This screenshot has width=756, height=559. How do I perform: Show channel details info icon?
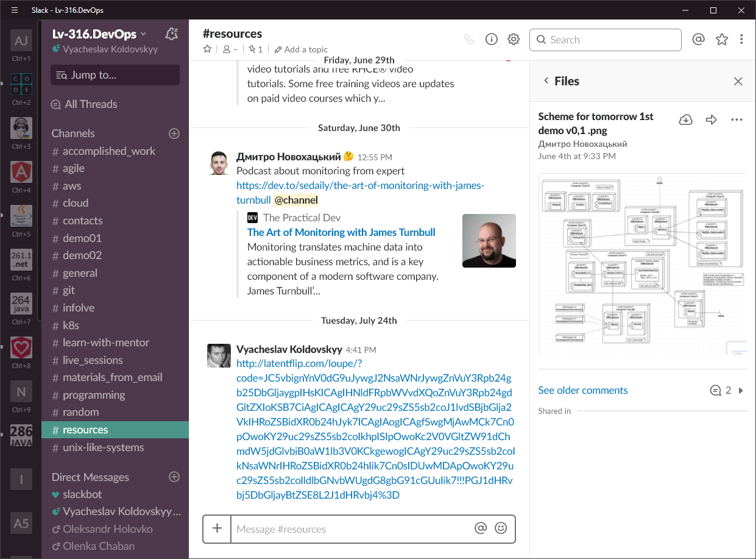492,39
